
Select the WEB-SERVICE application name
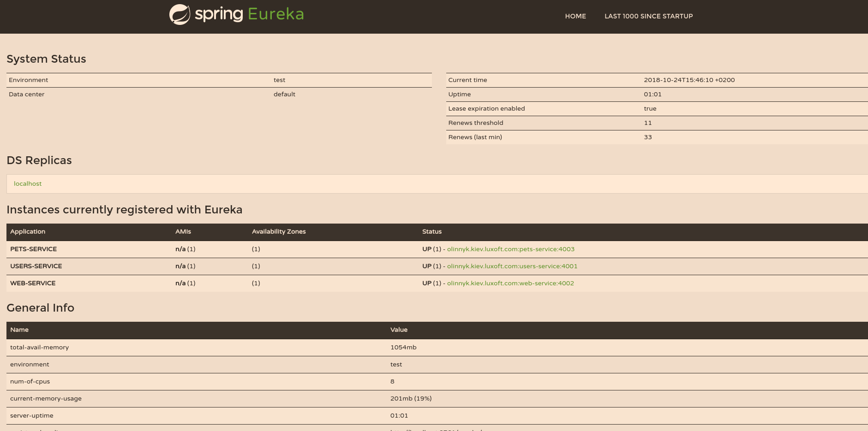(x=33, y=283)
